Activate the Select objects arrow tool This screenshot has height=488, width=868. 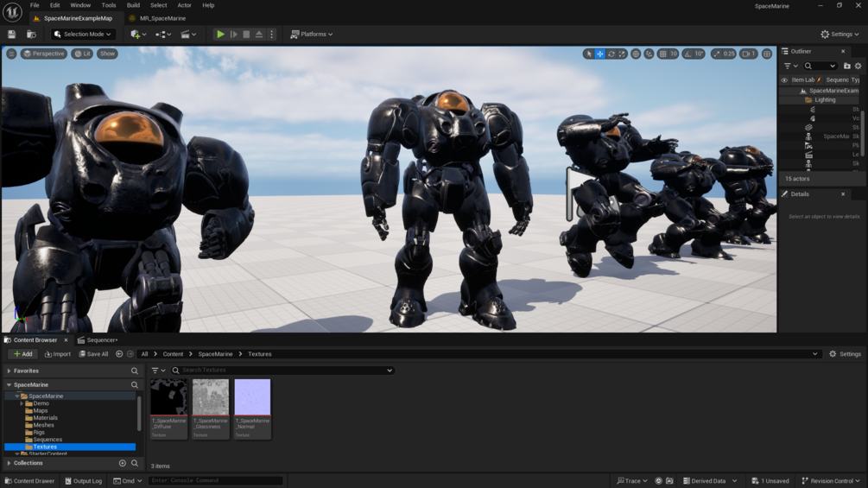[588, 54]
